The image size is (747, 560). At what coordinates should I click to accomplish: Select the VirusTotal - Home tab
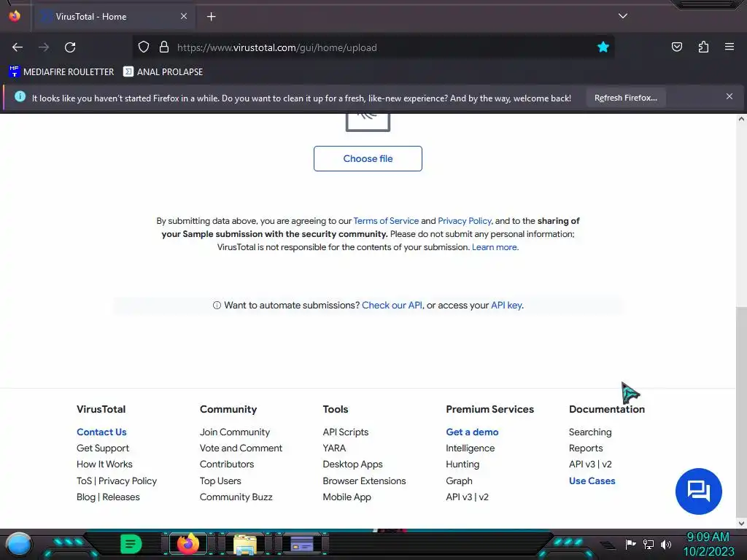(x=113, y=17)
